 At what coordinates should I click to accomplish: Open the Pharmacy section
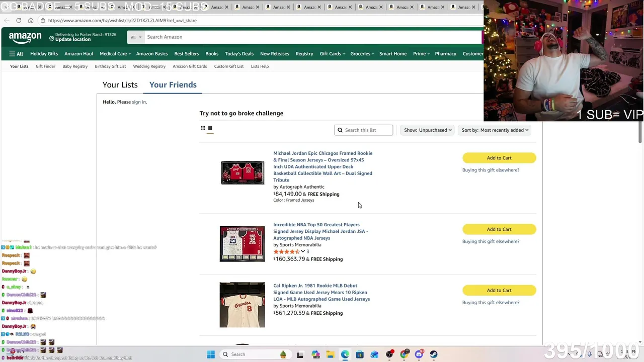[x=446, y=54]
